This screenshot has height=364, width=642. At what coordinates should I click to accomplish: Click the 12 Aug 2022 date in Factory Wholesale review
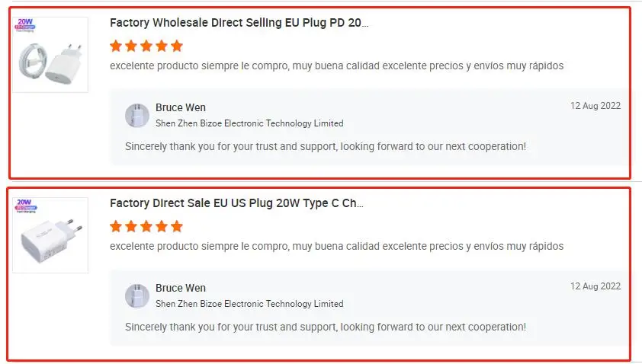[x=595, y=106]
